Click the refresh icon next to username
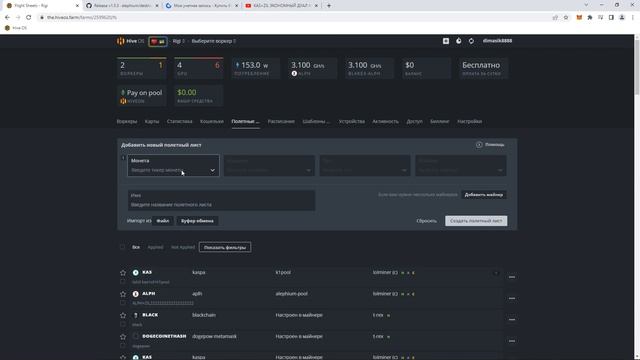The width and height of the screenshot is (640, 360). [471, 41]
